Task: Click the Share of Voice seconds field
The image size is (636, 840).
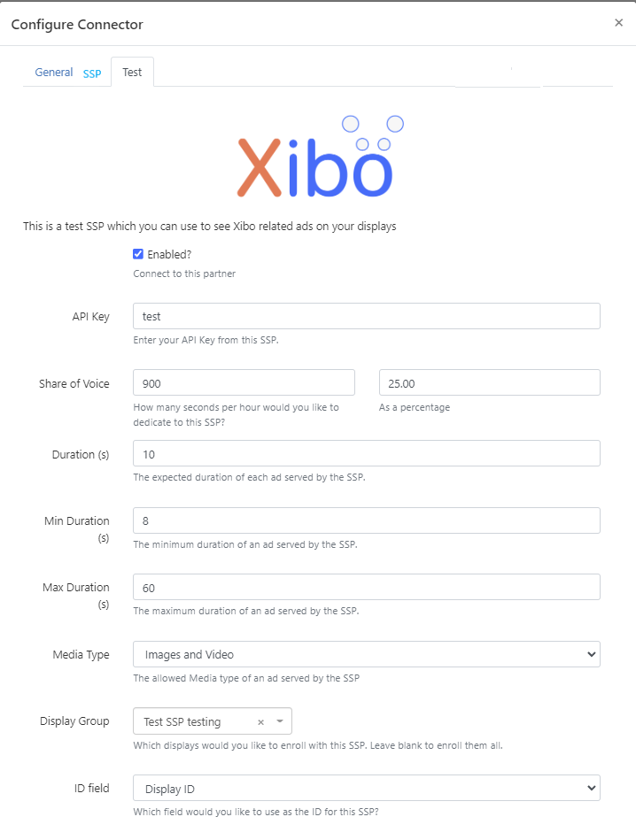Action: (x=244, y=382)
